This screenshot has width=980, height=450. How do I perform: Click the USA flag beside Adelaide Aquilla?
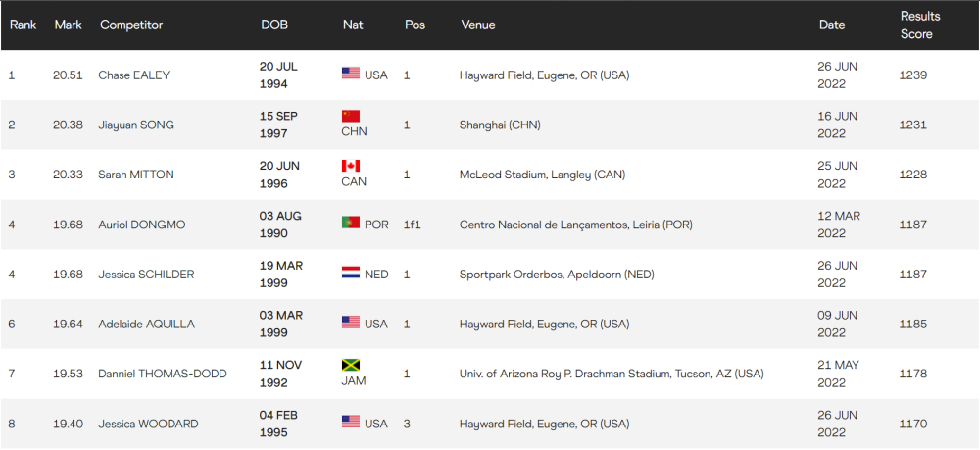point(351,323)
